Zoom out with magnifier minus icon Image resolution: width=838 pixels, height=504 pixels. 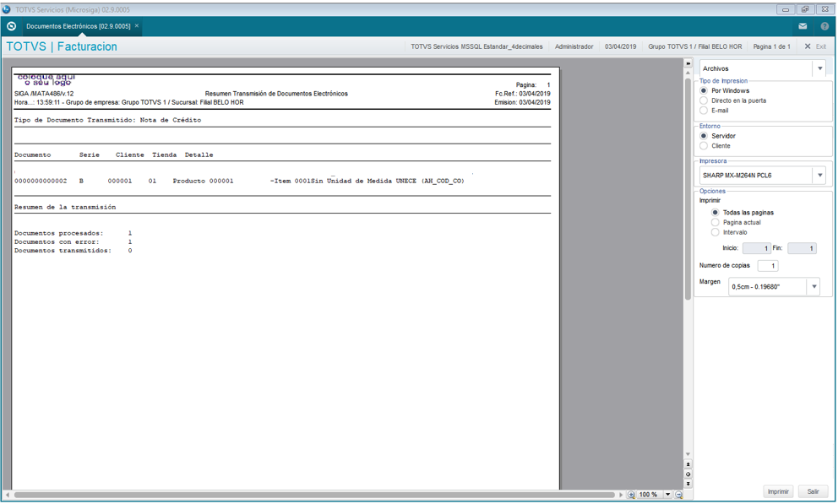click(x=678, y=495)
